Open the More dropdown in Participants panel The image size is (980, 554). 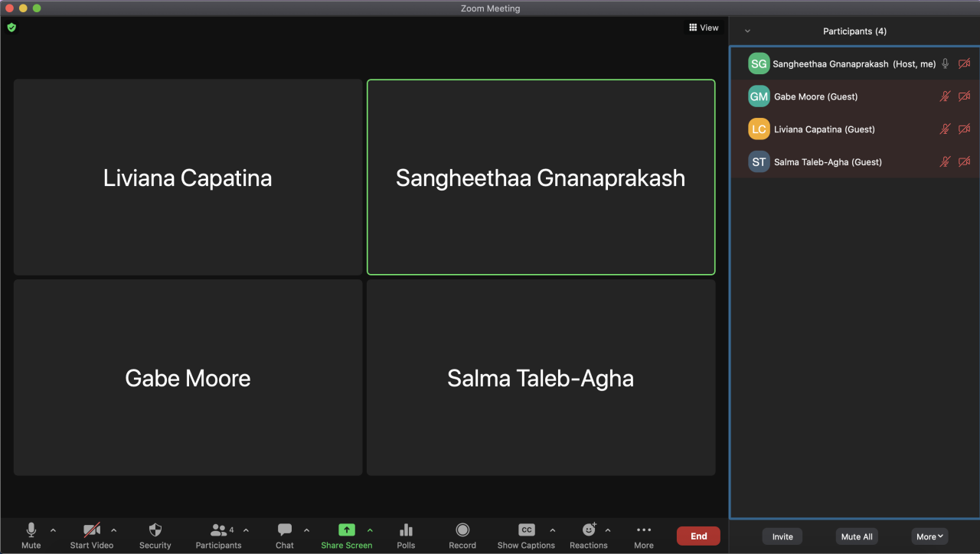[929, 536]
